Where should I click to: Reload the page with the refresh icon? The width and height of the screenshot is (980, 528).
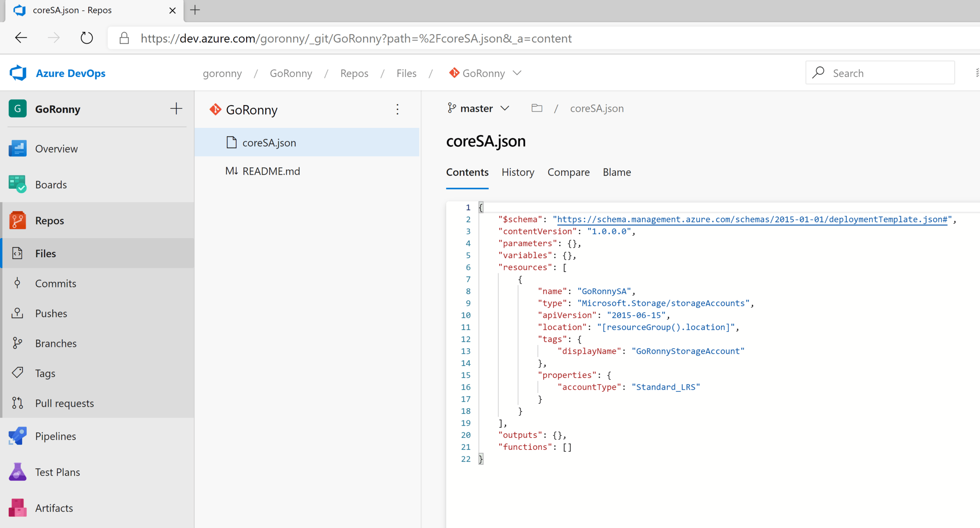tap(87, 38)
